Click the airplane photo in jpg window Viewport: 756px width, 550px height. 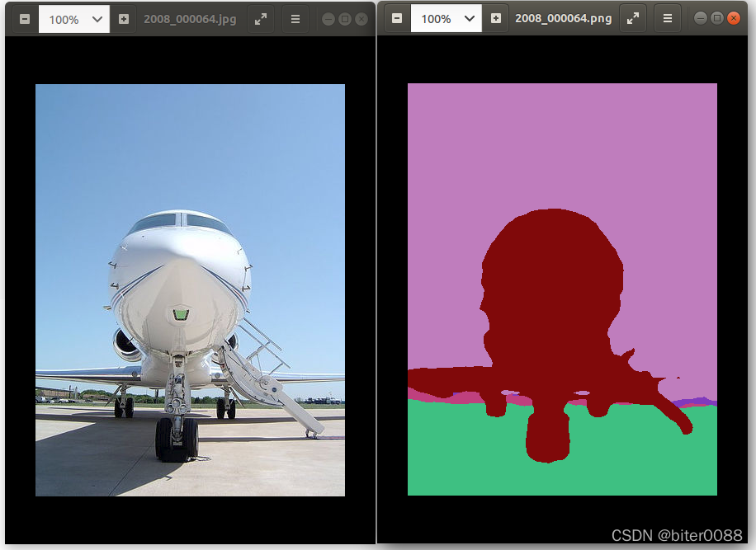pos(190,290)
